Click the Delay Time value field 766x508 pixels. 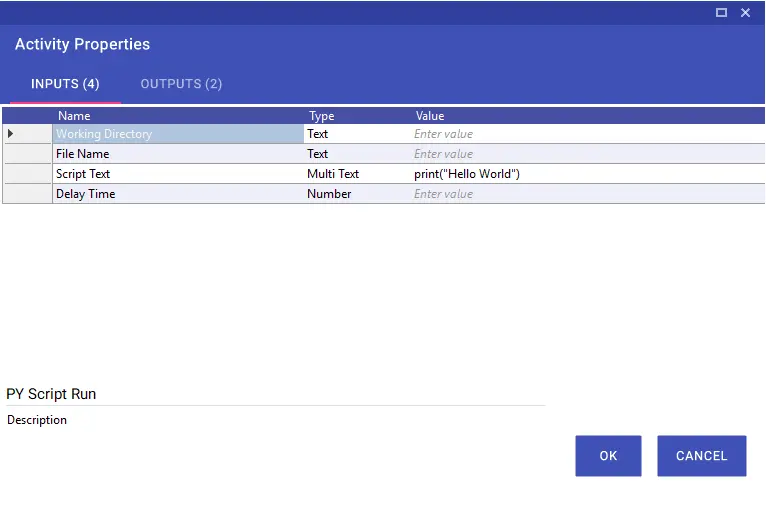point(588,194)
